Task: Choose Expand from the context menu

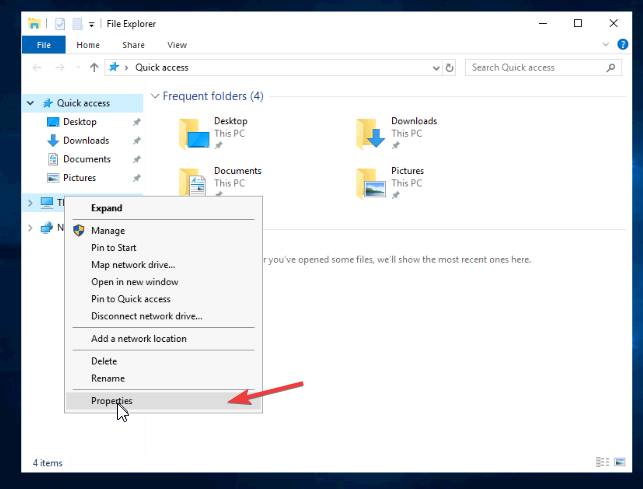Action: click(x=164, y=208)
